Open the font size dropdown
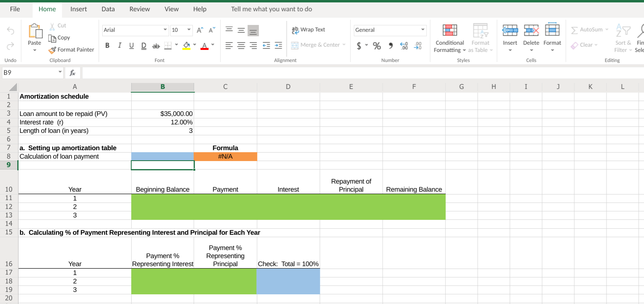 tap(189, 29)
